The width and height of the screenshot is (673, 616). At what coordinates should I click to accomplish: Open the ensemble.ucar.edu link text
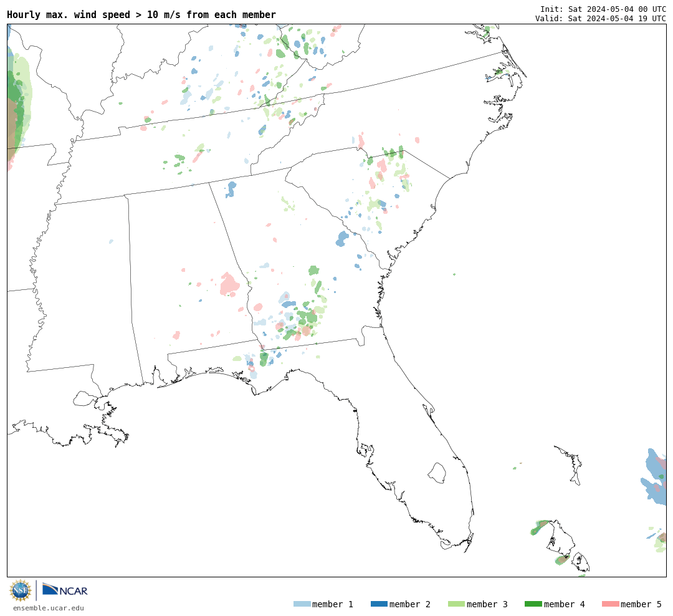49,608
